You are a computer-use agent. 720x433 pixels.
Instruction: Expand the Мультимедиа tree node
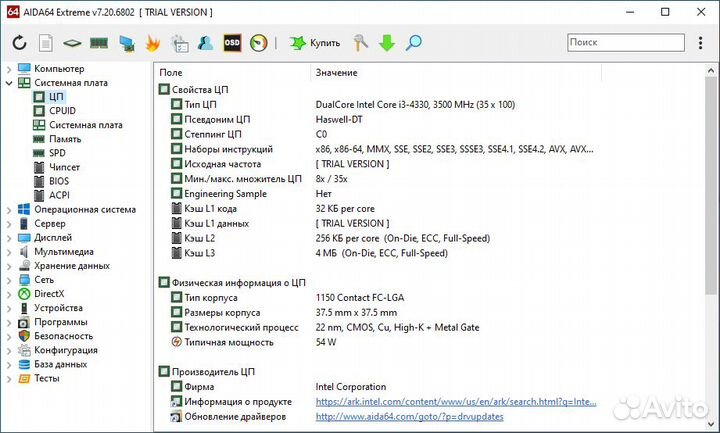coord(10,252)
